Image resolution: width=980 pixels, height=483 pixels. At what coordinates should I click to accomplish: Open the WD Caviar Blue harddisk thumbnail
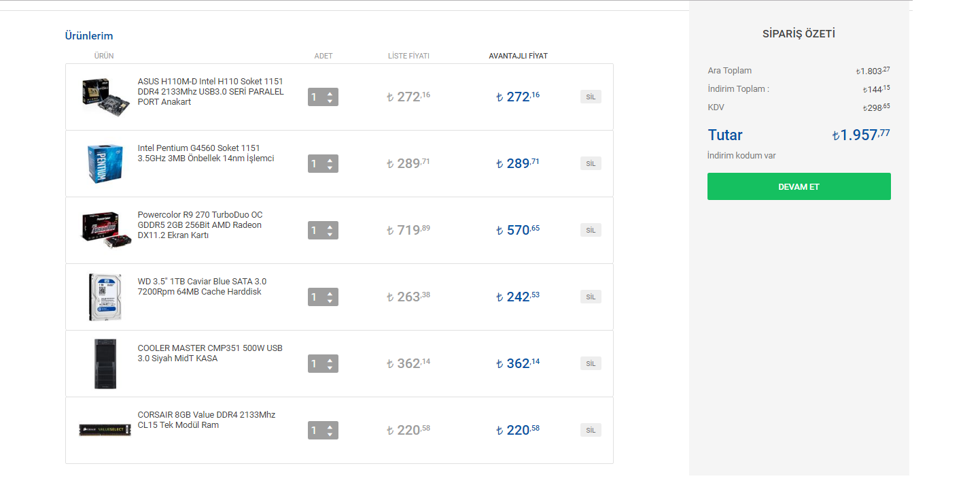click(105, 297)
